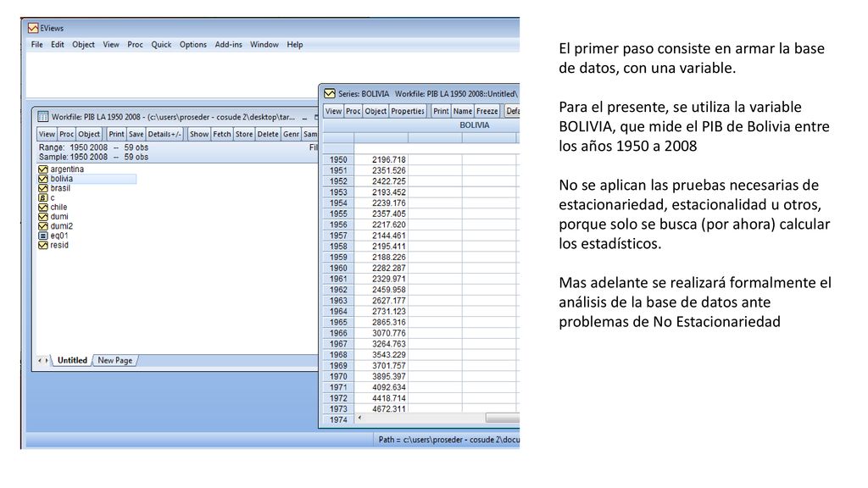Image resolution: width=868 pixels, height=488 pixels.
Task: Click Object button in Series BOLIVIA window
Action: 376,111
